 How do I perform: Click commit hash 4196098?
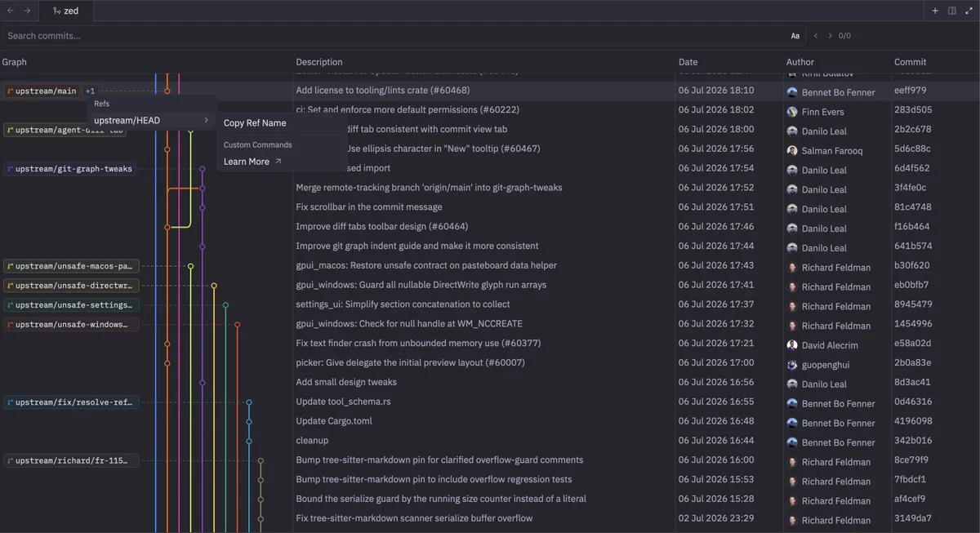(x=913, y=421)
